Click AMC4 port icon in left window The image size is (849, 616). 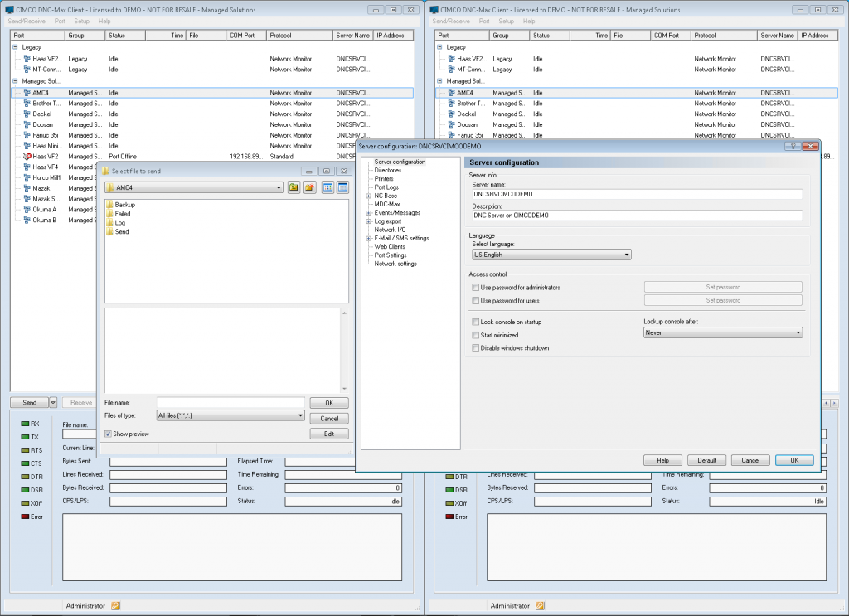click(27, 93)
